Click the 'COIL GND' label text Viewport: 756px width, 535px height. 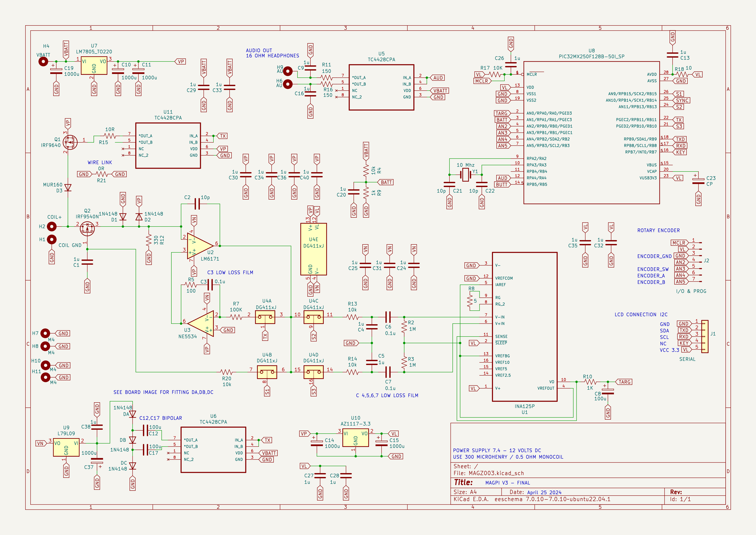click(70, 245)
